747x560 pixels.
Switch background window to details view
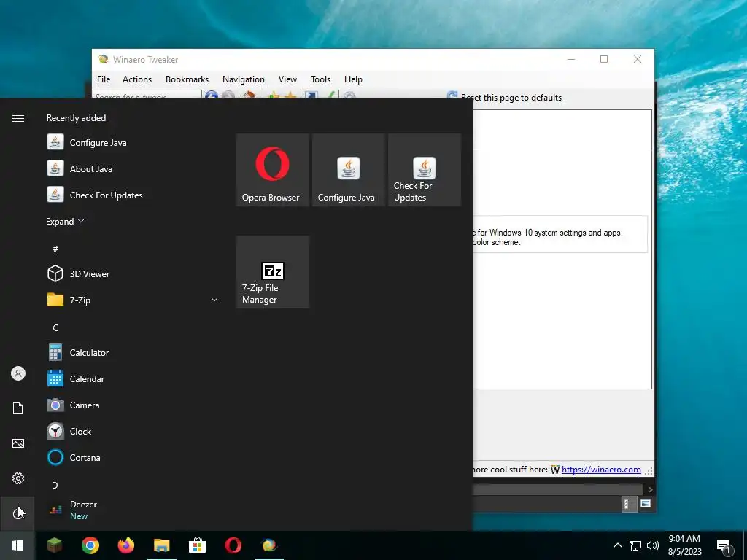(x=628, y=504)
